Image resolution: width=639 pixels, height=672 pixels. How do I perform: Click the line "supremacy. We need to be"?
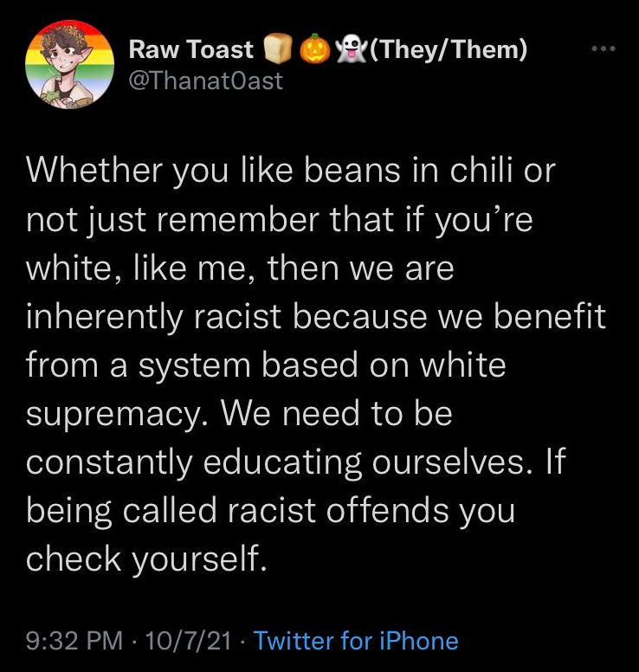[x=240, y=414]
